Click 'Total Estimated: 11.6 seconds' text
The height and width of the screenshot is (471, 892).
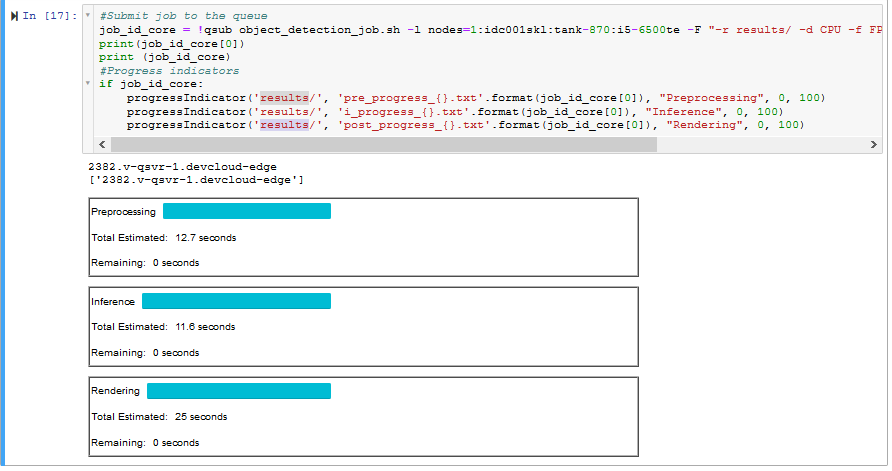(163, 327)
